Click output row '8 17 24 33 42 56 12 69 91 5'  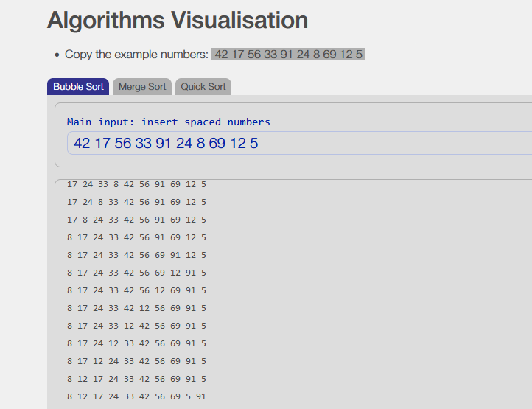(136, 290)
